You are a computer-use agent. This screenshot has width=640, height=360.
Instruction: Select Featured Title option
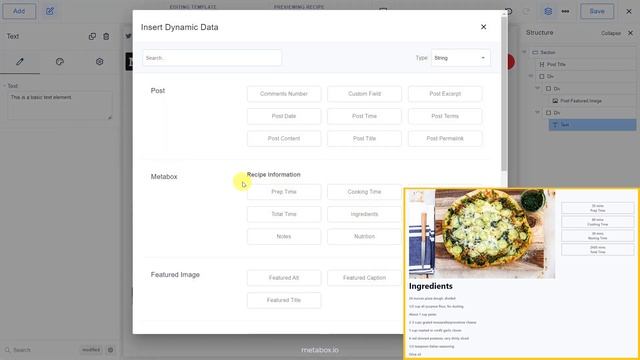point(284,300)
